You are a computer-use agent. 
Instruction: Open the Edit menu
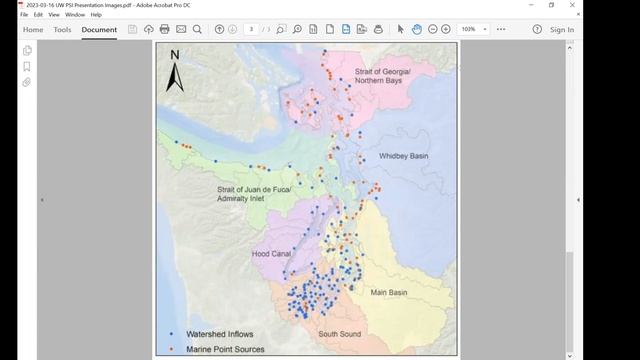coord(38,15)
